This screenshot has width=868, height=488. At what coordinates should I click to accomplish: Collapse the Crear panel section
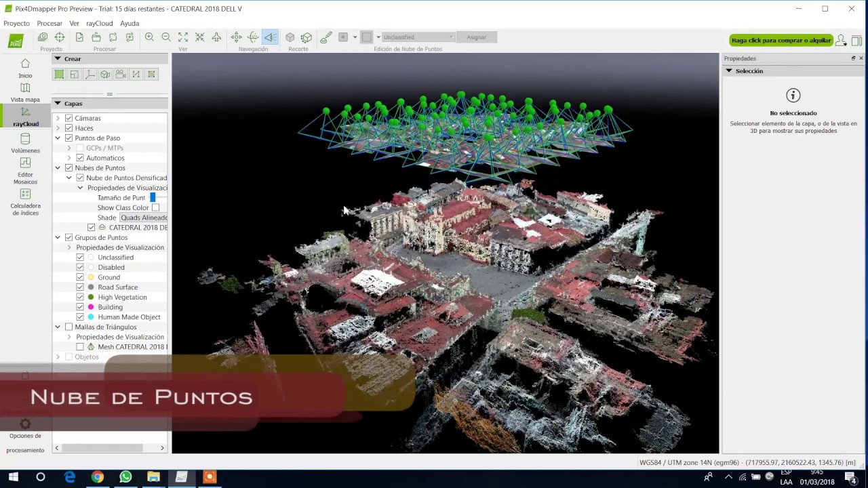coord(58,59)
